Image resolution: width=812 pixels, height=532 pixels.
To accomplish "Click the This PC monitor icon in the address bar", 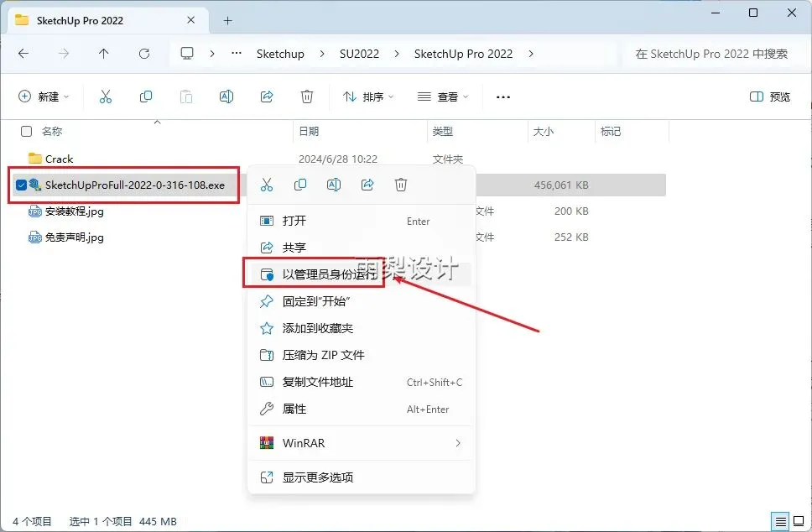I will [187, 54].
